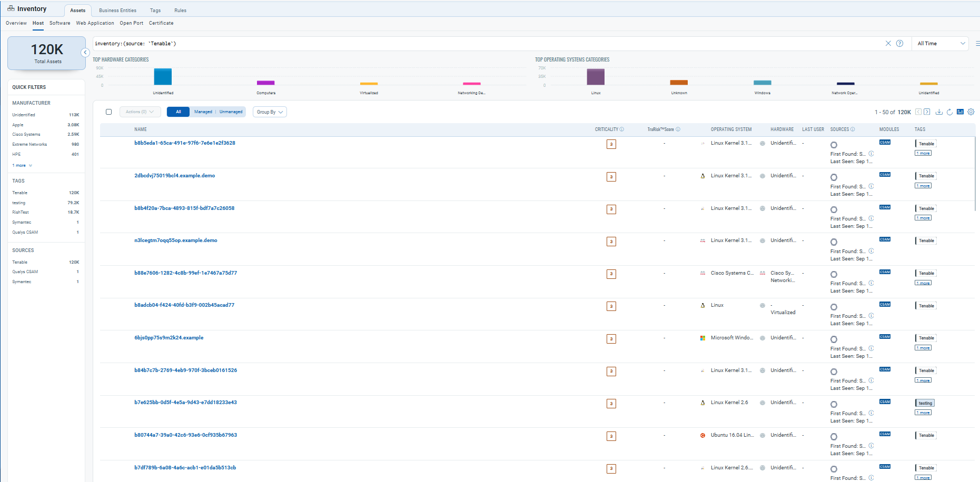Clear the search query with the X icon

(x=888, y=44)
